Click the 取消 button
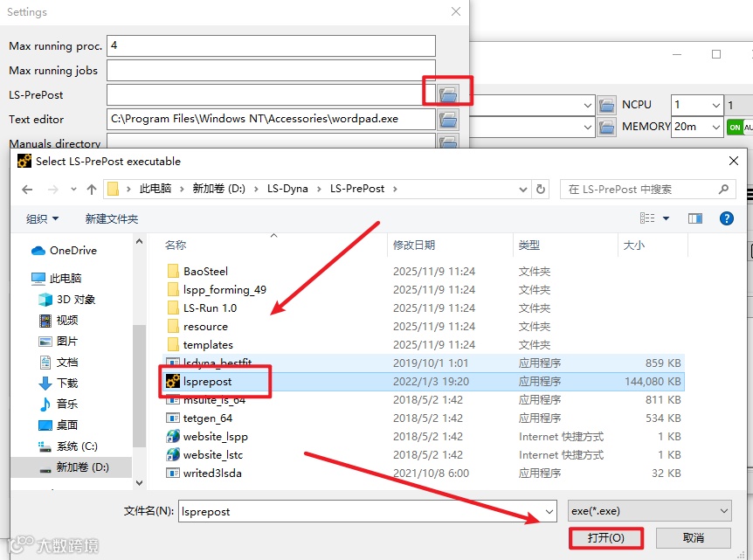753x560 pixels. 694,538
